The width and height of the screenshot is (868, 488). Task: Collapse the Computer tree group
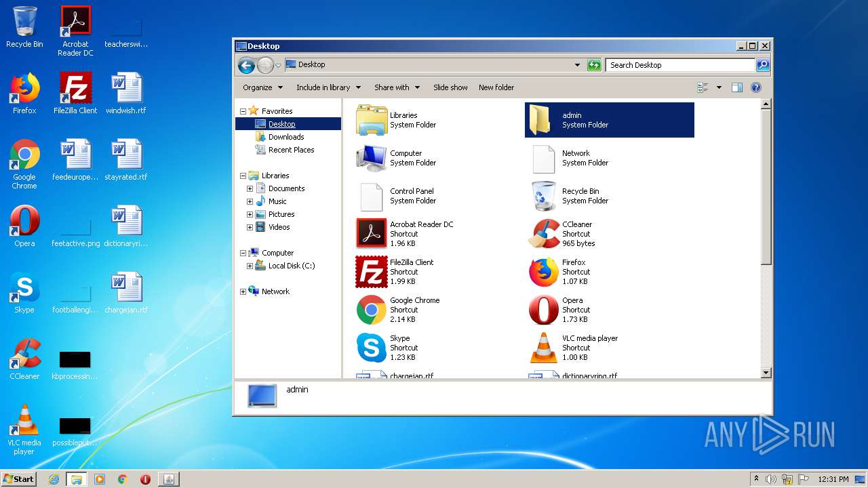click(x=243, y=253)
